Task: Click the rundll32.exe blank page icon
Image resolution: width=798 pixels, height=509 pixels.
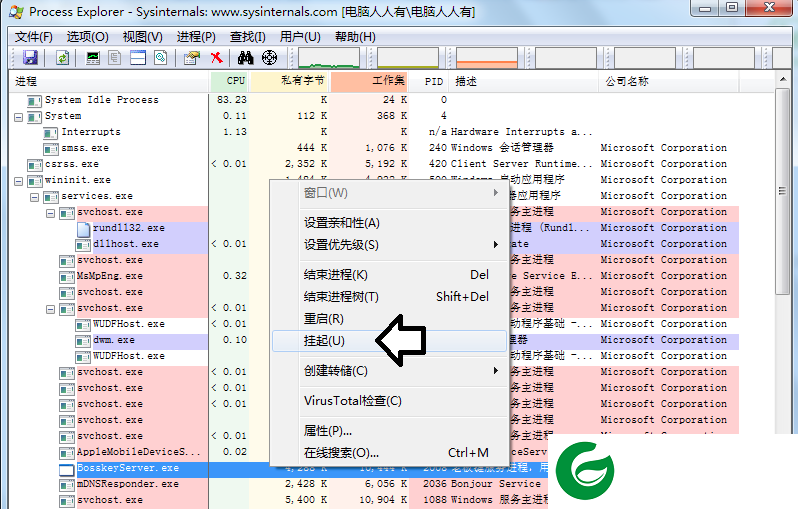Action: [83, 229]
